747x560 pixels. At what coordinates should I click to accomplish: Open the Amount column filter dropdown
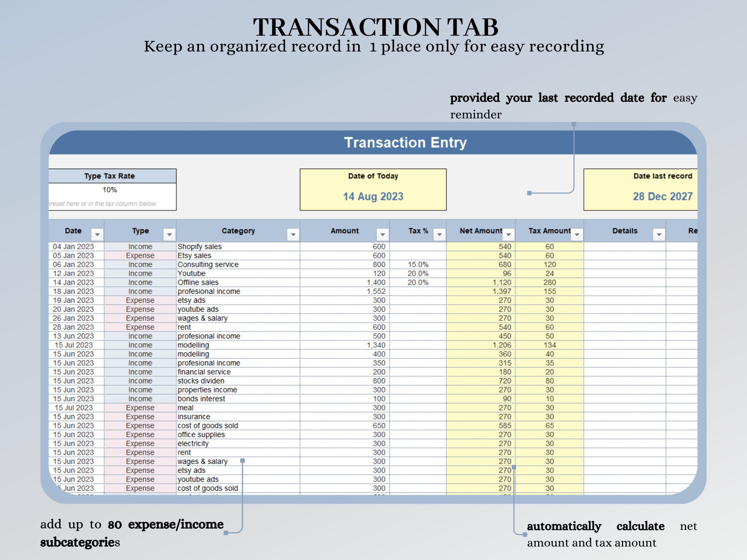click(x=382, y=234)
